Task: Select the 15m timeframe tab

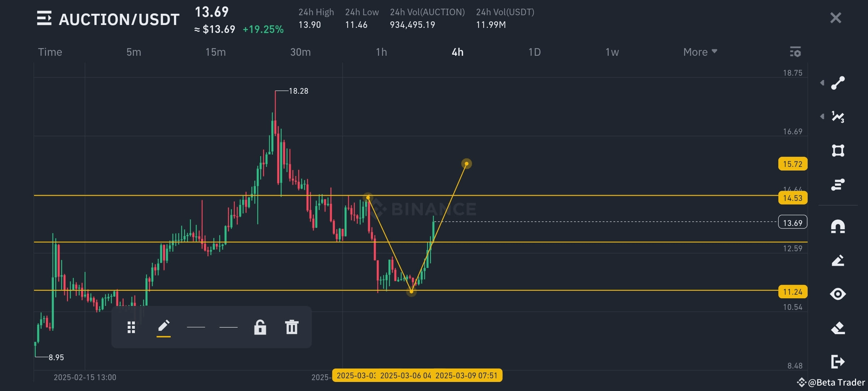Action: coord(216,52)
